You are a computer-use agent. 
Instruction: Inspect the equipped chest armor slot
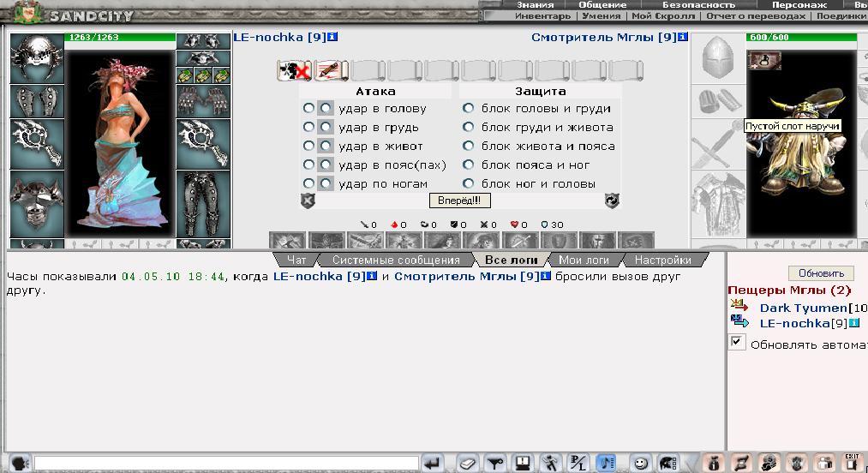pyautogui.click(x=37, y=204)
